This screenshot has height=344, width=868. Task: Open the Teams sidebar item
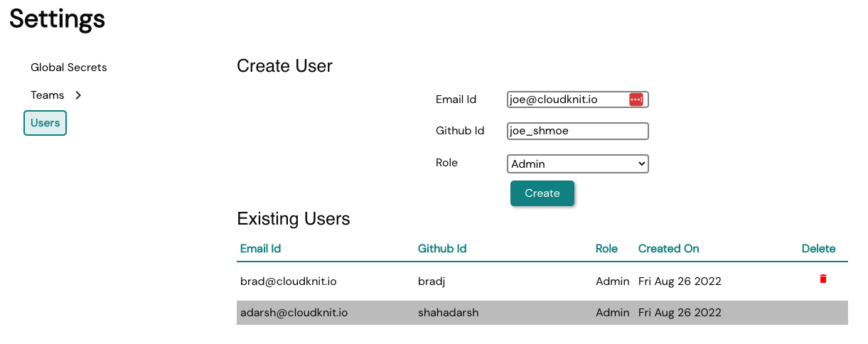click(48, 95)
